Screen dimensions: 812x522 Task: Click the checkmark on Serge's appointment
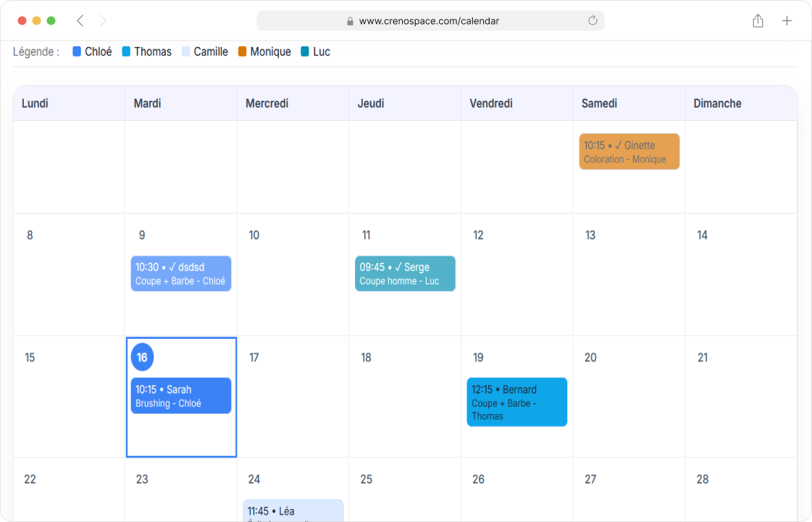point(398,266)
